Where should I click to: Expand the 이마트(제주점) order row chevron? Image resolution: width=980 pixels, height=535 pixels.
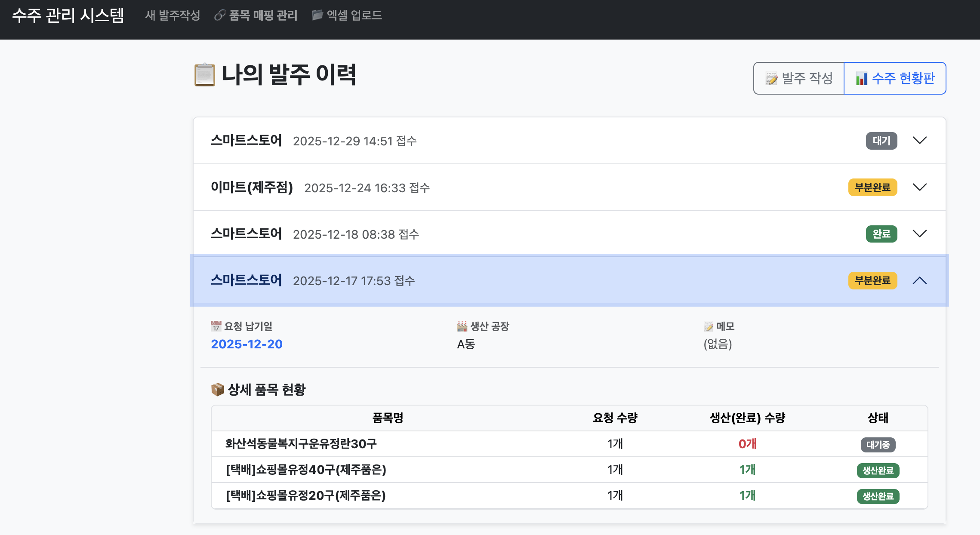pyautogui.click(x=920, y=187)
